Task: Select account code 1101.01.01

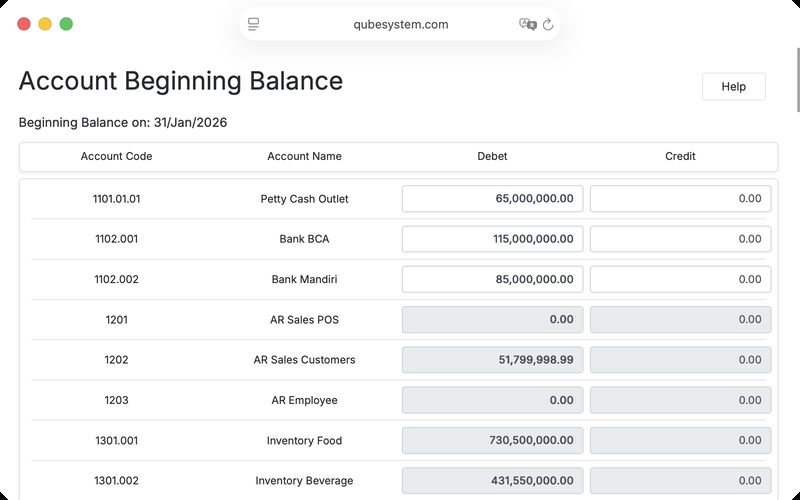Action: click(116, 199)
